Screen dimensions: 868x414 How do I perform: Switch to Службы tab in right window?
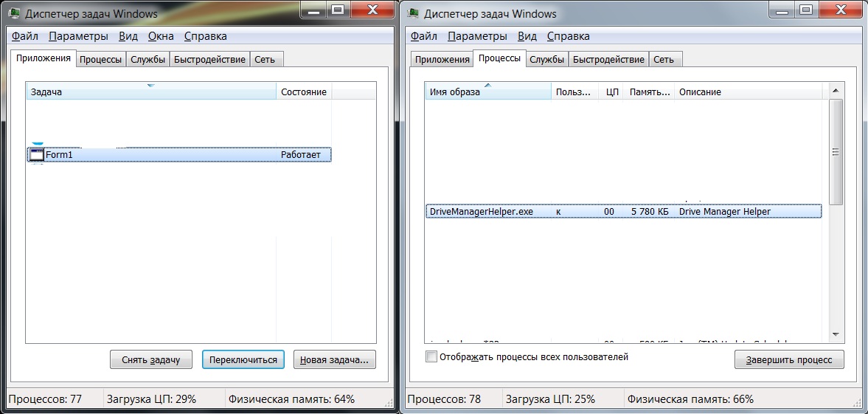pyautogui.click(x=546, y=60)
